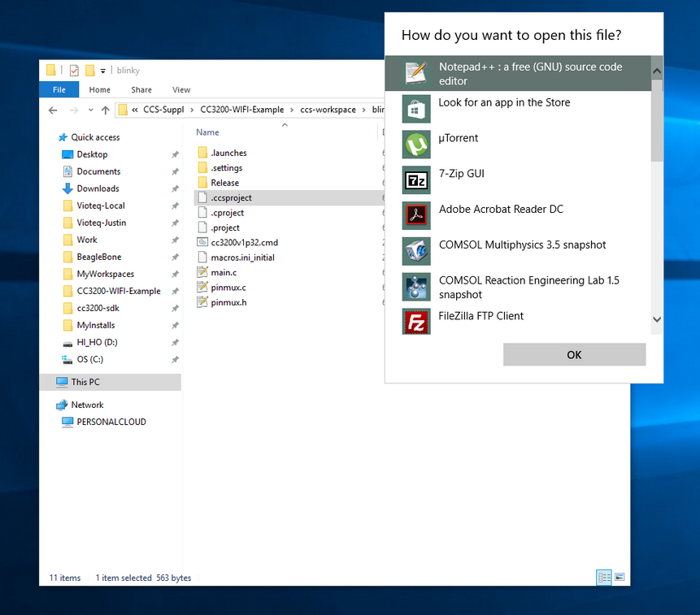Click the app list scroll up arrow
The image size is (700, 615).
[657, 71]
